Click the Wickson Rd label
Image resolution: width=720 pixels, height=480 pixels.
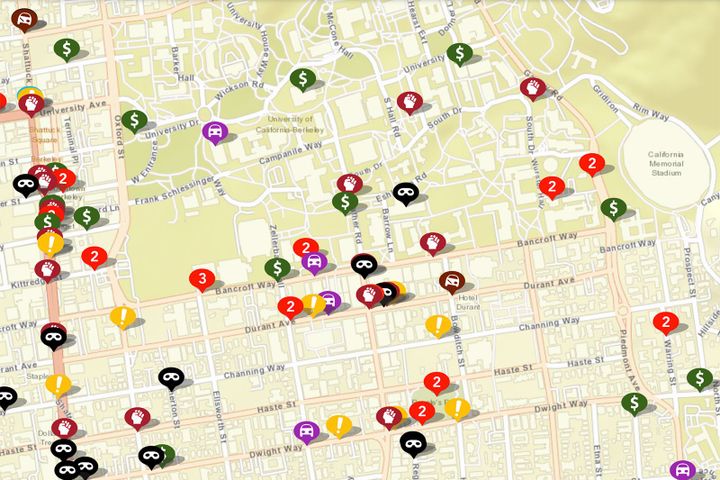(239, 90)
